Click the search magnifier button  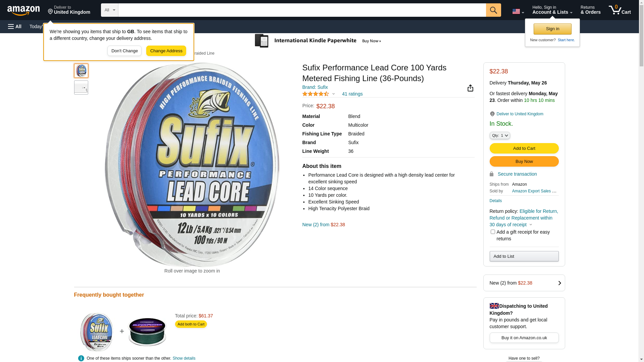click(493, 10)
